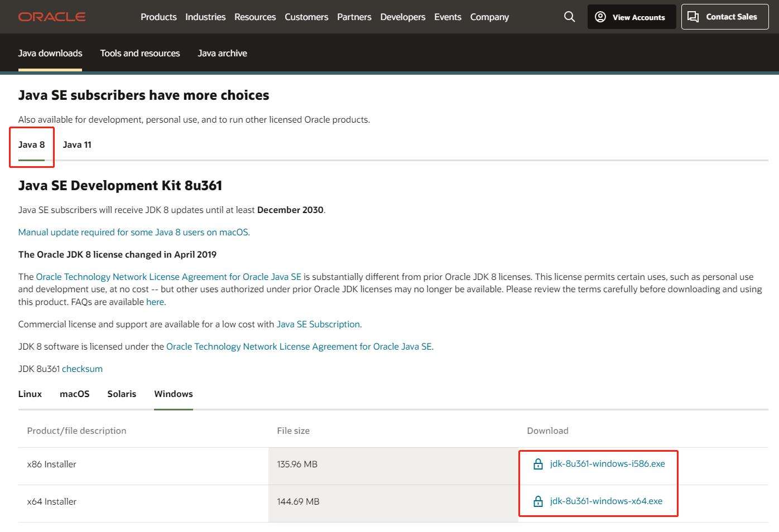Select the Java 8 tab
The height and width of the screenshot is (532, 779).
click(31, 144)
